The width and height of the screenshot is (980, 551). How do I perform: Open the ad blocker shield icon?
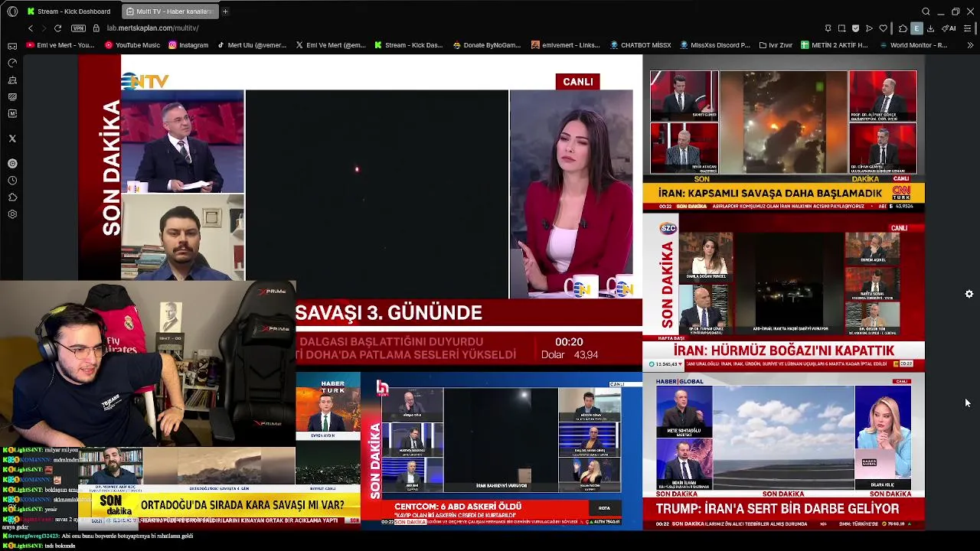coord(855,28)
